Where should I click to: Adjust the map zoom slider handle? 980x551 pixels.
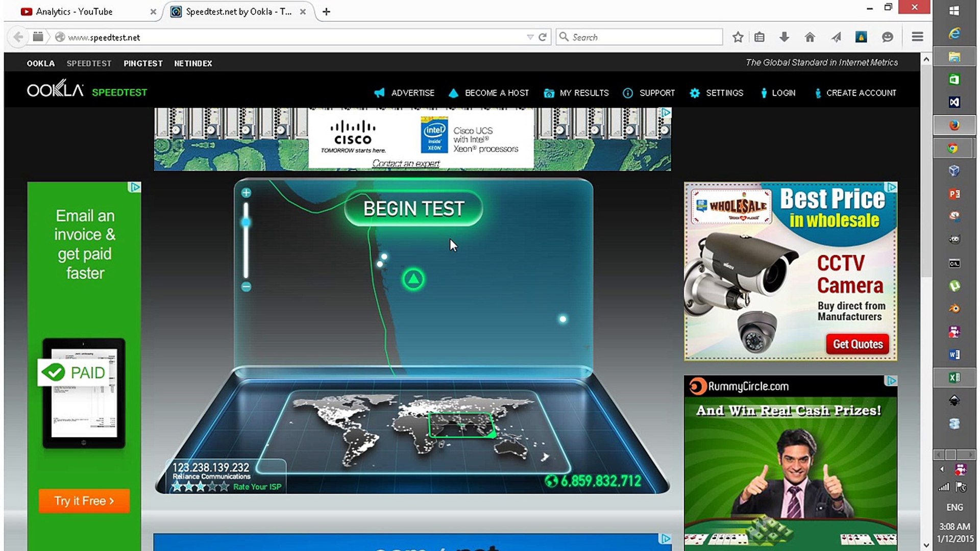tap(246, 222)
